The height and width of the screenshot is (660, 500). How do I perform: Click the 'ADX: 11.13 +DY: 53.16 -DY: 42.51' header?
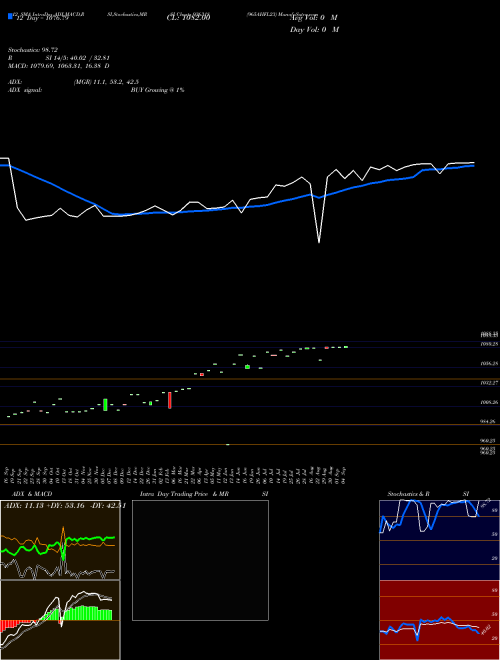pyautogui.click(x=65, y=506)
